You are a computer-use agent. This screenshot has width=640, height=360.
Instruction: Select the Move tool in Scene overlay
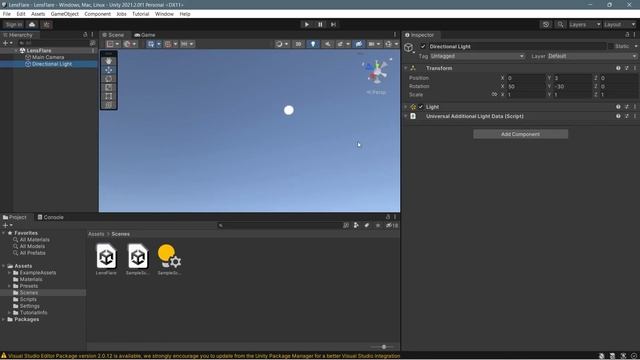[109, 70]
